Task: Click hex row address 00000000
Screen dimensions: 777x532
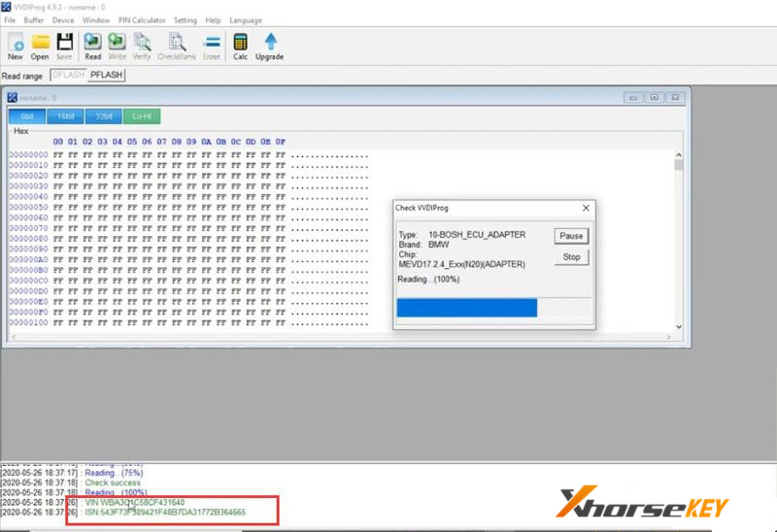Action: click(29, 155)
